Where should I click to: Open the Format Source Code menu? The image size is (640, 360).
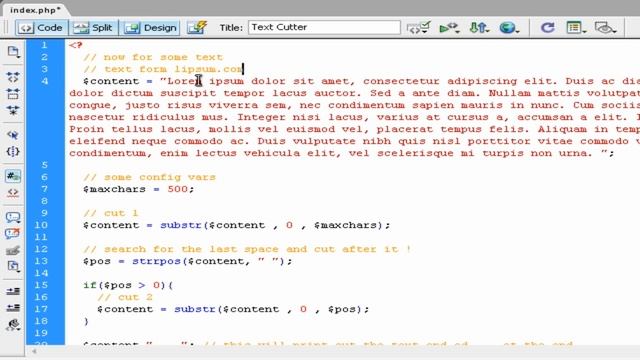13,324
